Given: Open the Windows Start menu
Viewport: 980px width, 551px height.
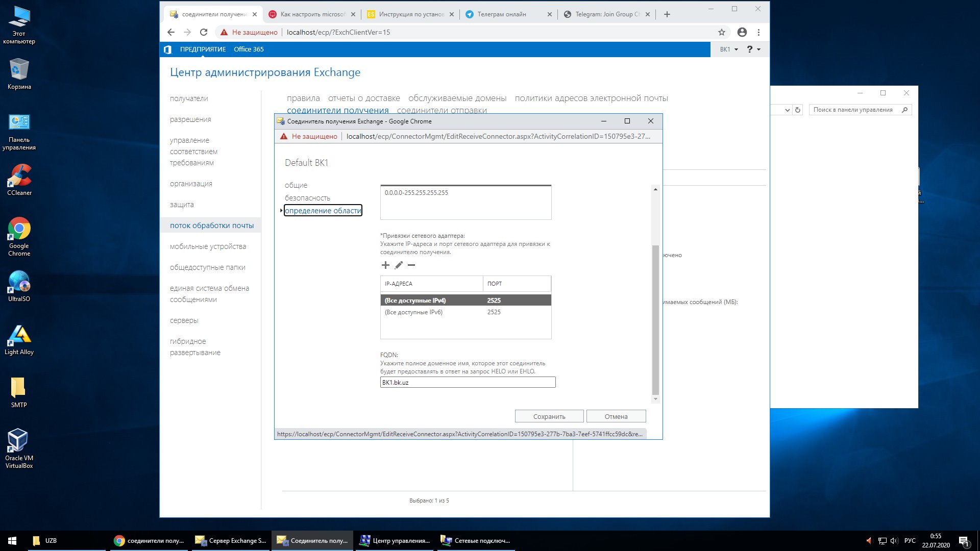Looking at the screenshot, I should (x=12, y=541).
